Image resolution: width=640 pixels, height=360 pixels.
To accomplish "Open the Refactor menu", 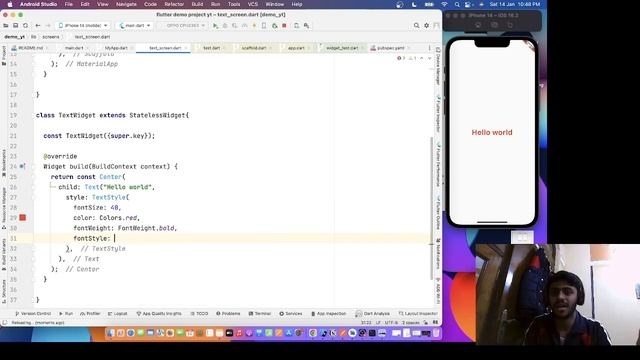I will point(174,4).
